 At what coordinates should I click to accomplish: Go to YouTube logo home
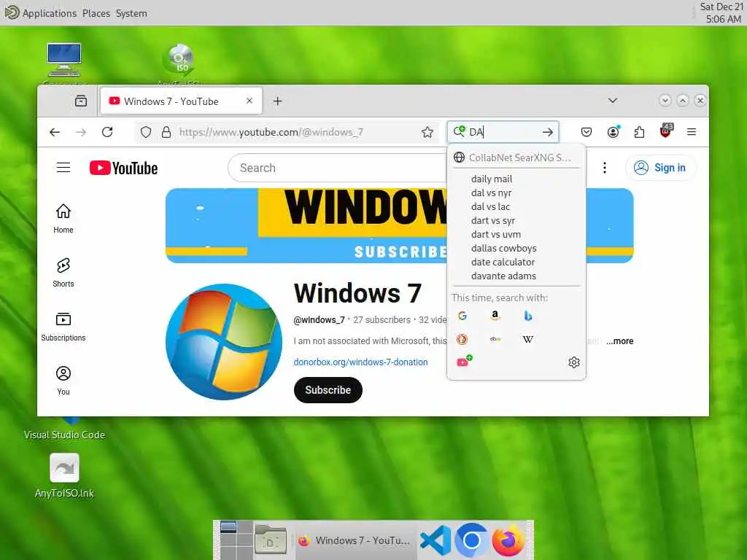point(123,168)
